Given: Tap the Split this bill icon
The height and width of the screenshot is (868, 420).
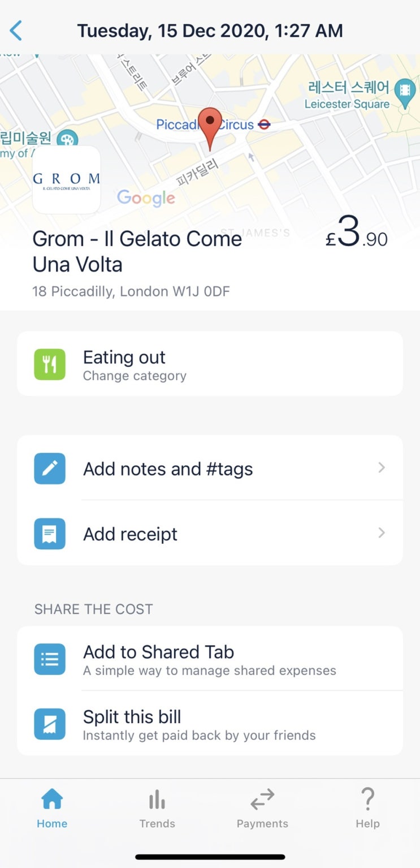Looking at the screenshot, I should [50, 724].
